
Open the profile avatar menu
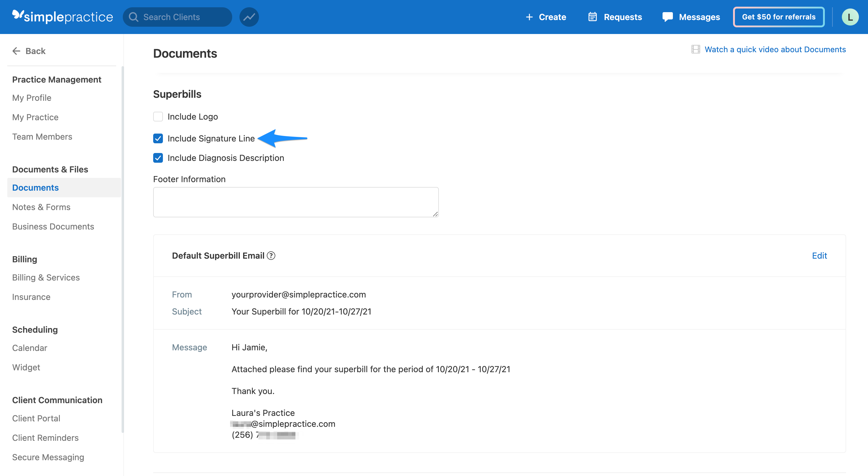point(850,17)
